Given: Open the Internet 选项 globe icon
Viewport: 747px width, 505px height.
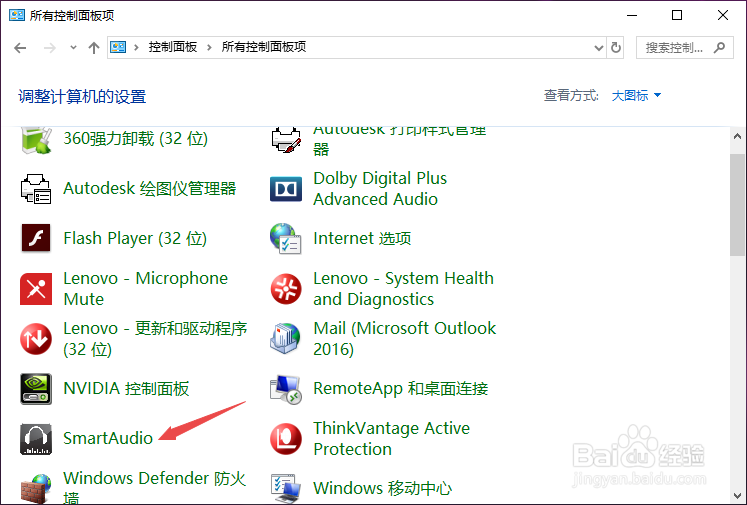Looking at the screenshot, I should 286,238.
